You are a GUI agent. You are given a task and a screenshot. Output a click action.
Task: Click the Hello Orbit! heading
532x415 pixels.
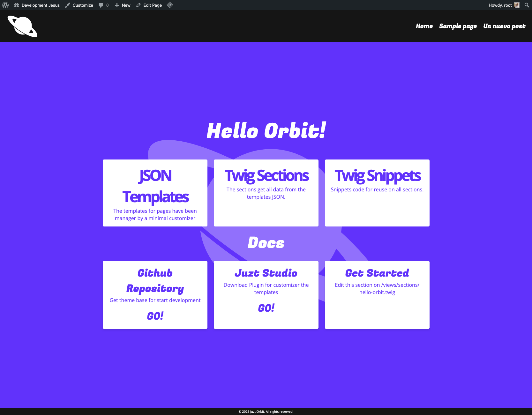click(266, 130)
